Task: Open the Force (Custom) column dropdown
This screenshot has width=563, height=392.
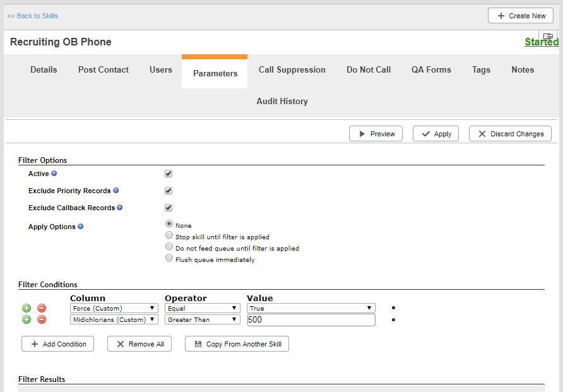Action: click(x=114, y=308)
